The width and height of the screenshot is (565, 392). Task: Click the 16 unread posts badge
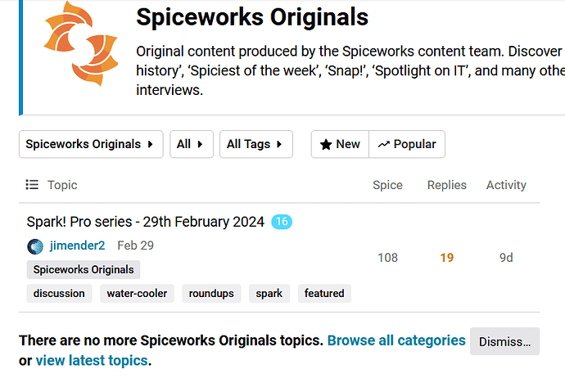[x=282, y=222]
